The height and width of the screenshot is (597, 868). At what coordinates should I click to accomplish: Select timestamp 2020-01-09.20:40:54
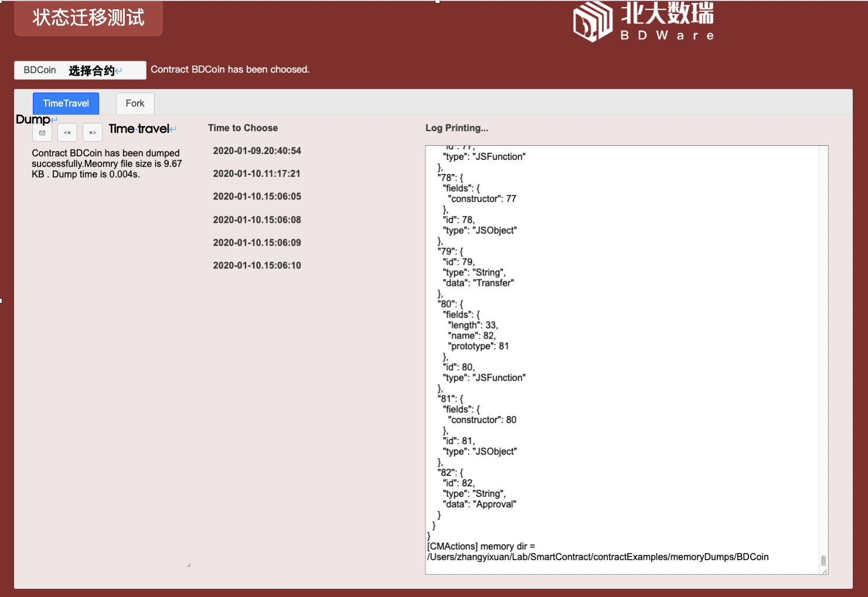pos(257,151)
